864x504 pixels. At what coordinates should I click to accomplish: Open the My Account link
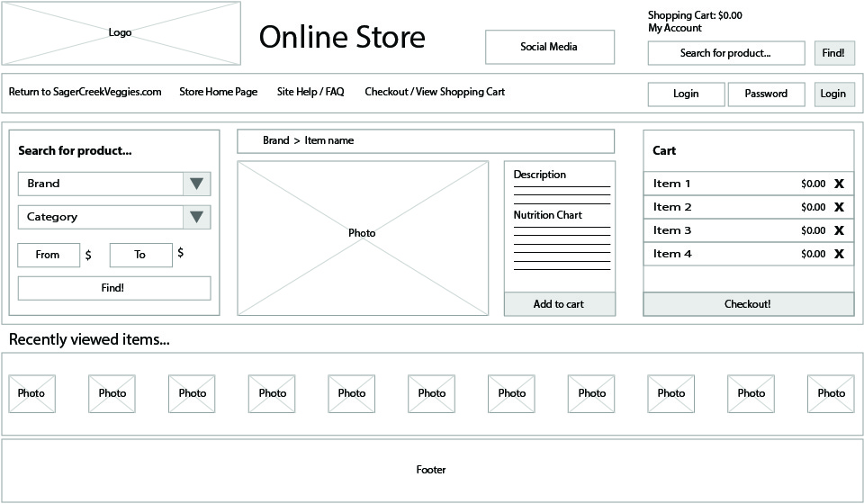[x=675, y=28]
